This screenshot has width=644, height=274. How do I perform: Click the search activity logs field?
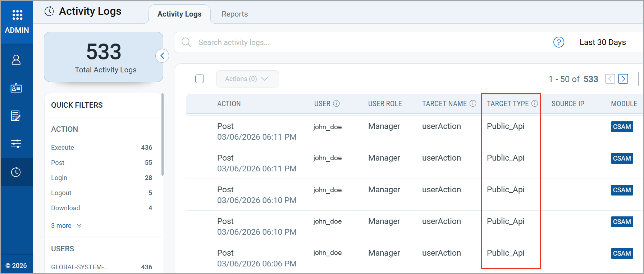pyautogui.click(x=360, y=42)
